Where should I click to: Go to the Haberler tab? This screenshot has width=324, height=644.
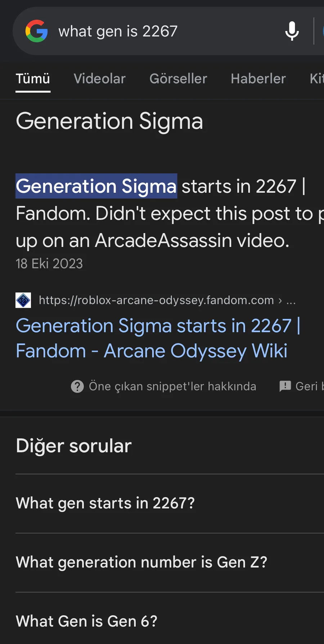click(x=258, y=79)
